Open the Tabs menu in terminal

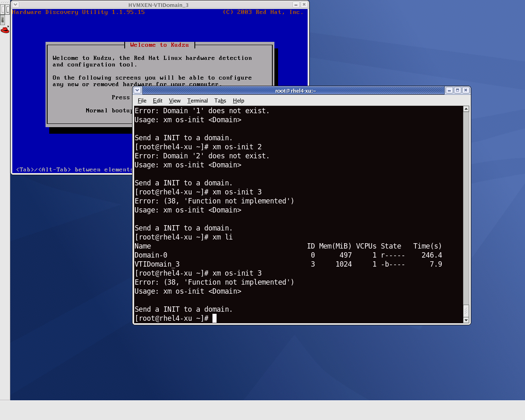pyautogui.click(x=220, y=100)
